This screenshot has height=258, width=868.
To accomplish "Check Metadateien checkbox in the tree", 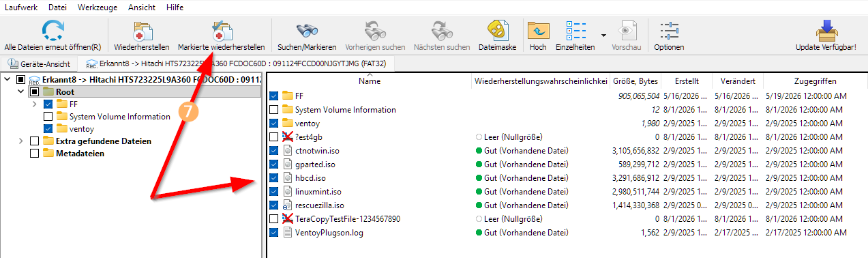I will tap(34, 153).
